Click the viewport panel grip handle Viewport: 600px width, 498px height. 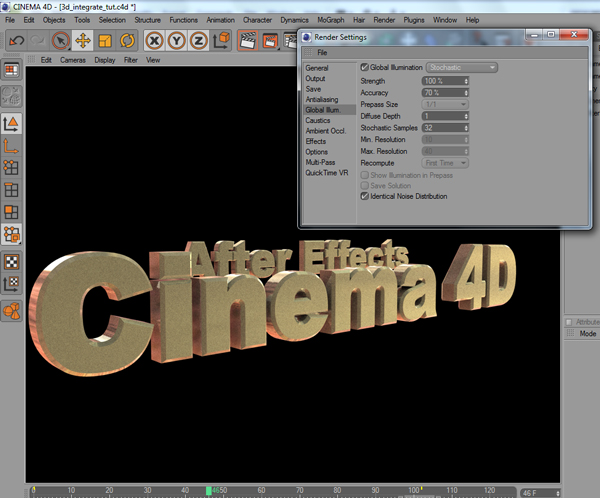coord(31,60)
